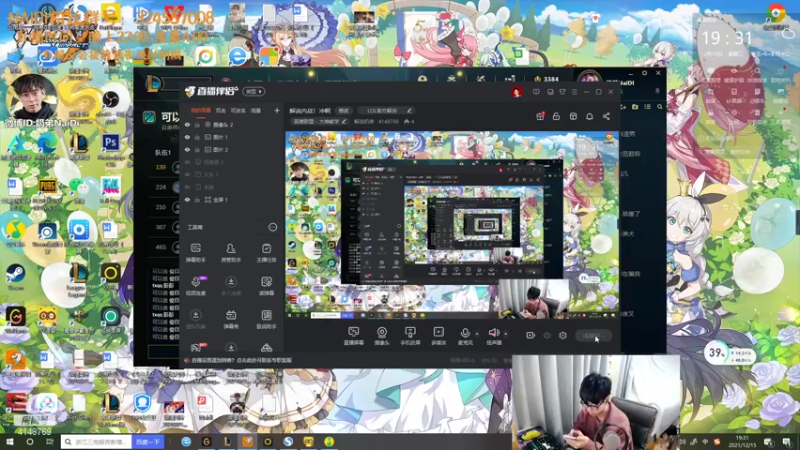The image size is (800, 450).
Task: Add a 手机投屏 phone mirroring source
Action: coord(410,336)
